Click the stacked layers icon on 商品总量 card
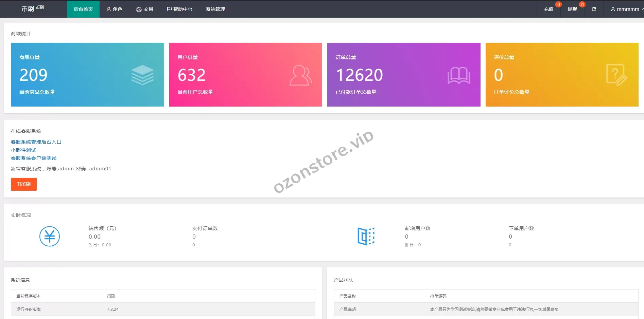The width and height of the screenshot is (644, 319). click(x=142, y=75)
